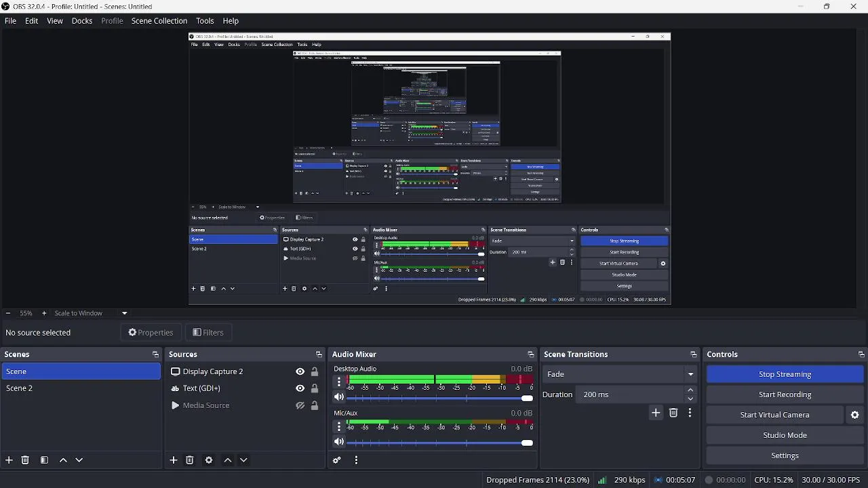Enable Studio Mode
The height and width of the screenshot is (488, 868).
(x=785, y=435)
